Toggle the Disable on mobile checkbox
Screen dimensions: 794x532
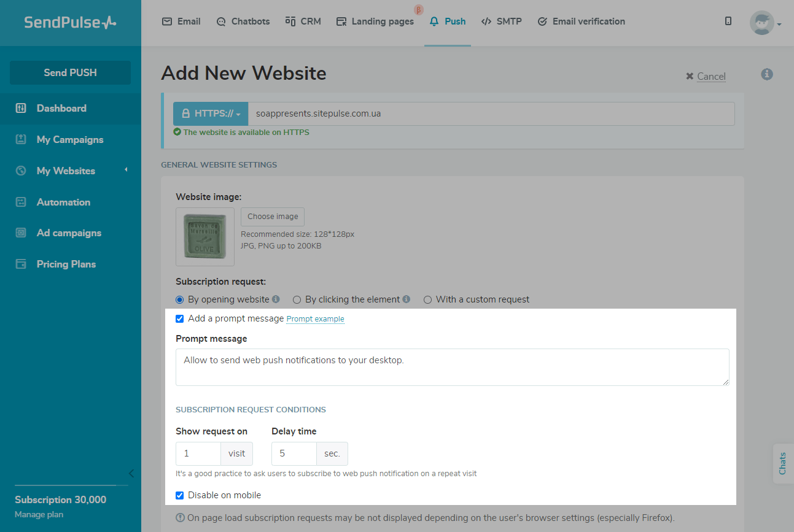point(180,495)
